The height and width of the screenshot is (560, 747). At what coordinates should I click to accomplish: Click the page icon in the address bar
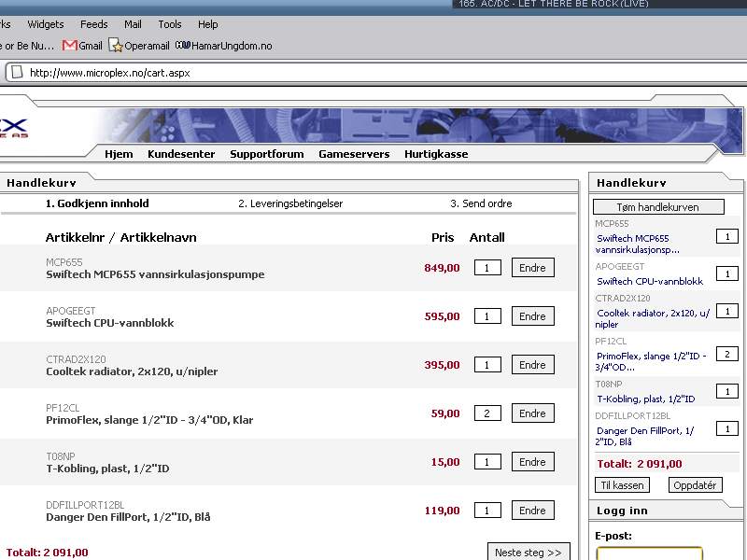click(17, 73)
